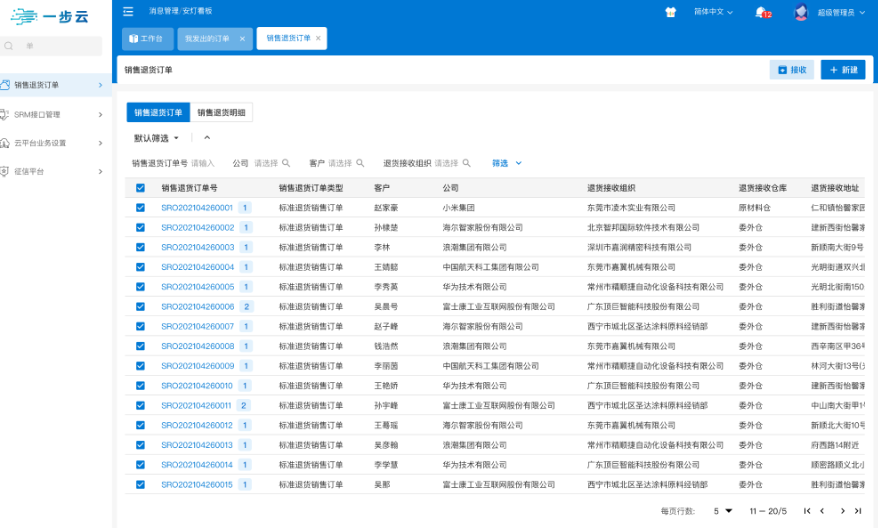
Task: Collapse the filter panel with up chevron
Action: point(207,137)
